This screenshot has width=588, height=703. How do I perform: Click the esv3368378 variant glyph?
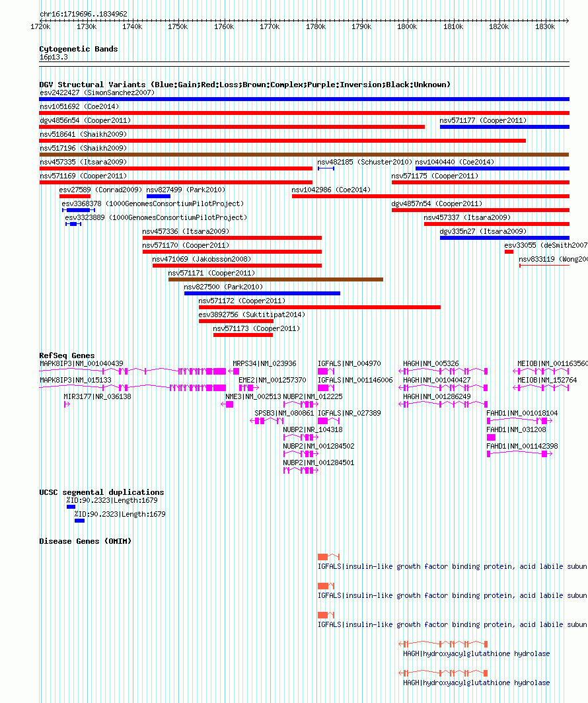79,210
